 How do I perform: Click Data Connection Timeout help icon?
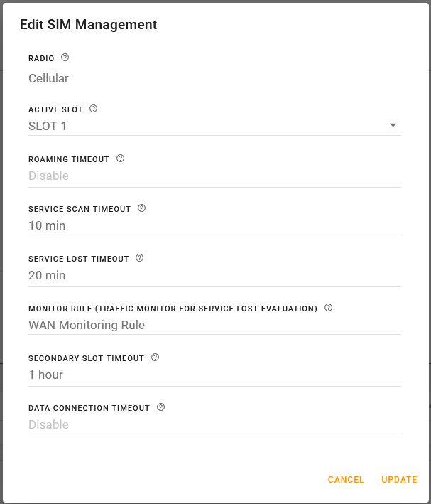[x=160, y=407]
